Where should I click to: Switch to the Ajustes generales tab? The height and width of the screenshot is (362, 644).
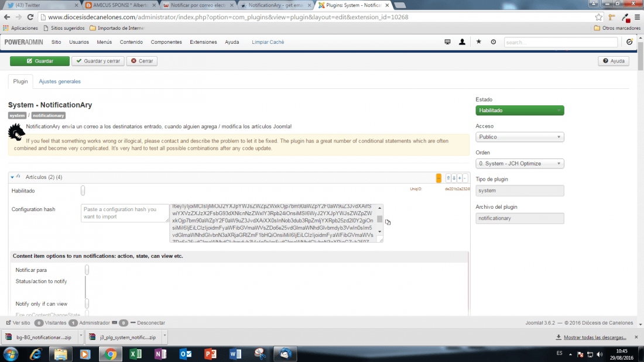point(60,81)
